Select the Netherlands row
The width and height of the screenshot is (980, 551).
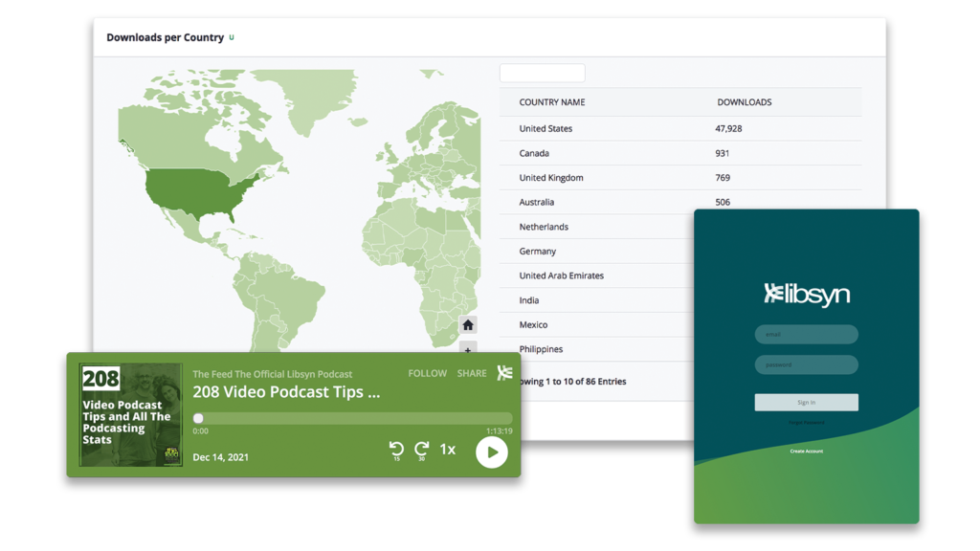pyautogui.click(x=596, y=227)
